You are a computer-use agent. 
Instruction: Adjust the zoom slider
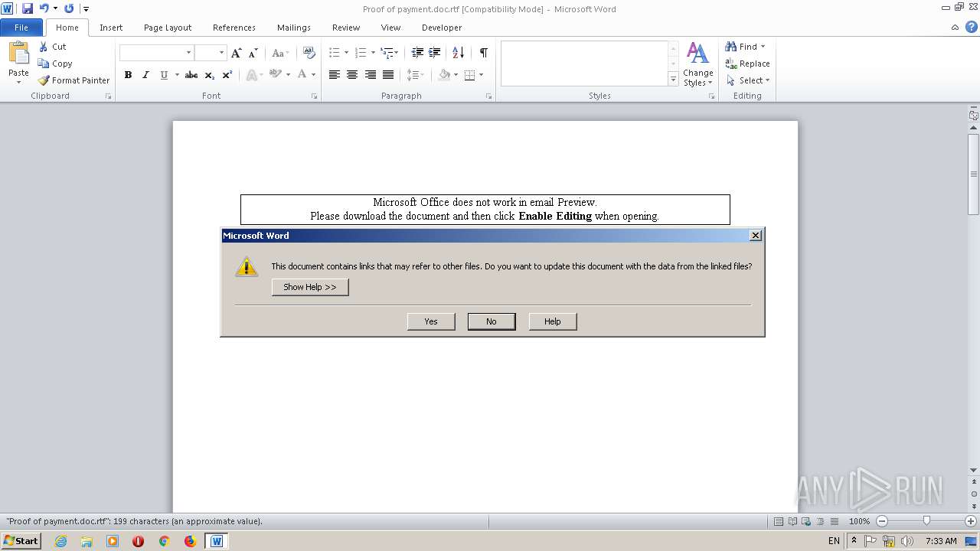(926, 521)
